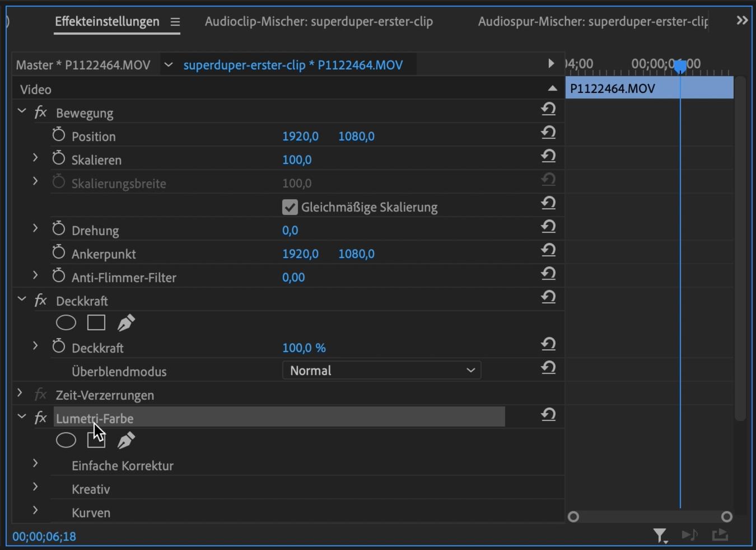Toggle animation stopwatch for Position
Image resolution: width=756 pixels, height=550 pixels.
[59, 135]
